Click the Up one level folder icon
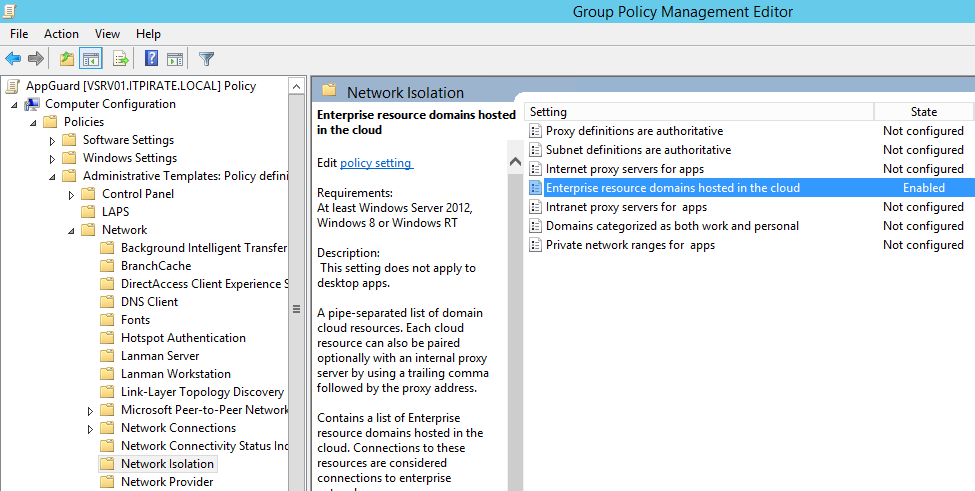 67,59
